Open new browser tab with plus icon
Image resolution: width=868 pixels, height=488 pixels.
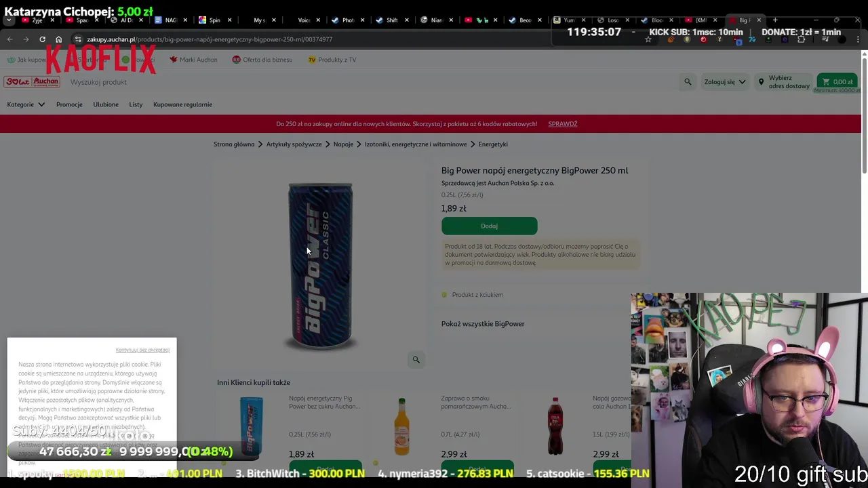click(x=775, y=20)
